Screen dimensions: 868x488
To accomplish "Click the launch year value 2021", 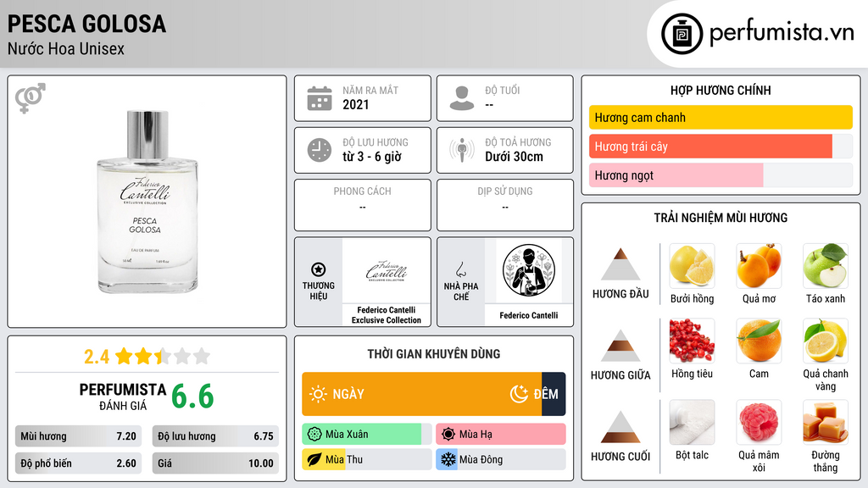I will (x=355, y=104).
